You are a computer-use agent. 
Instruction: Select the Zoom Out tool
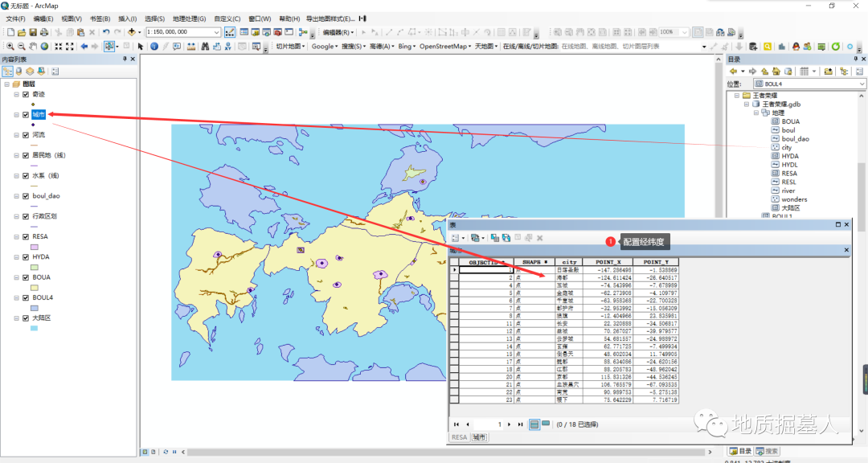[21, 47]
